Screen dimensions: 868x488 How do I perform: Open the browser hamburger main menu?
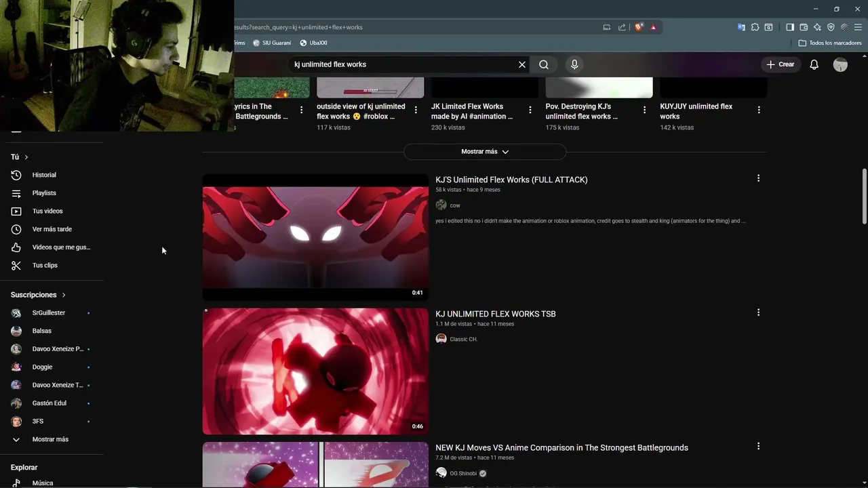pos(858,27)
